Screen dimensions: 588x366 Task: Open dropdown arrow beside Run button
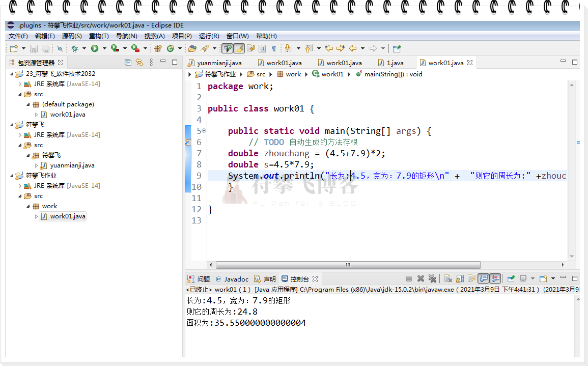tap(105, 48)
